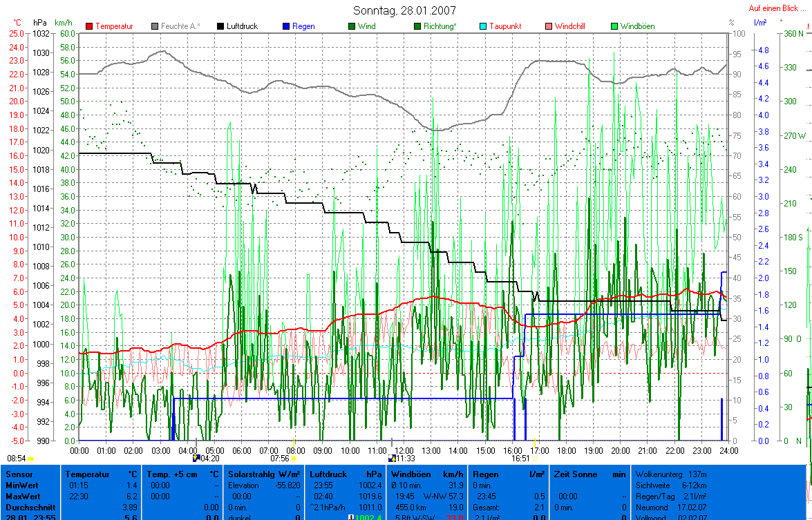Image resolution: width=812 pixels, height=520 pixels.
Task: Click the moon icon at 11:33
Action: click(392, 458)
